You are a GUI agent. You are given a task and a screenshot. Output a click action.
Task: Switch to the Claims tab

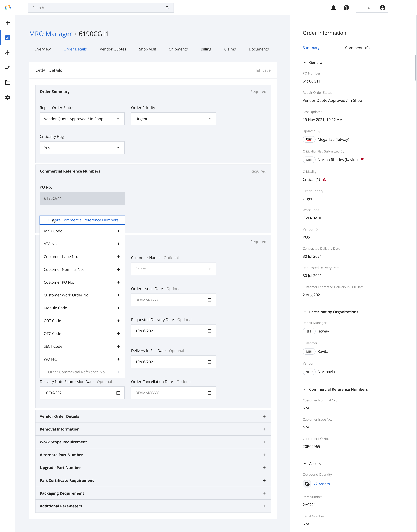tap(230, 49)
